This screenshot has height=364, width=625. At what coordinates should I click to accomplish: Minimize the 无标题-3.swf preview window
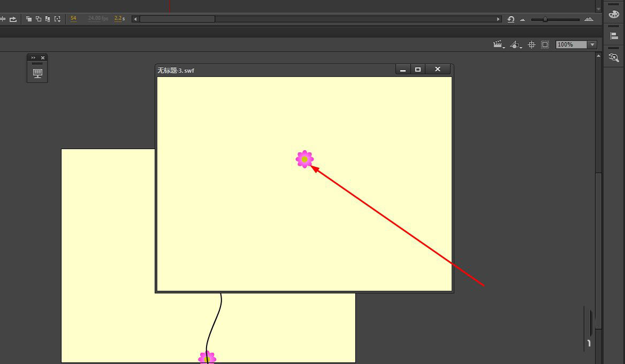coord(403,69)
